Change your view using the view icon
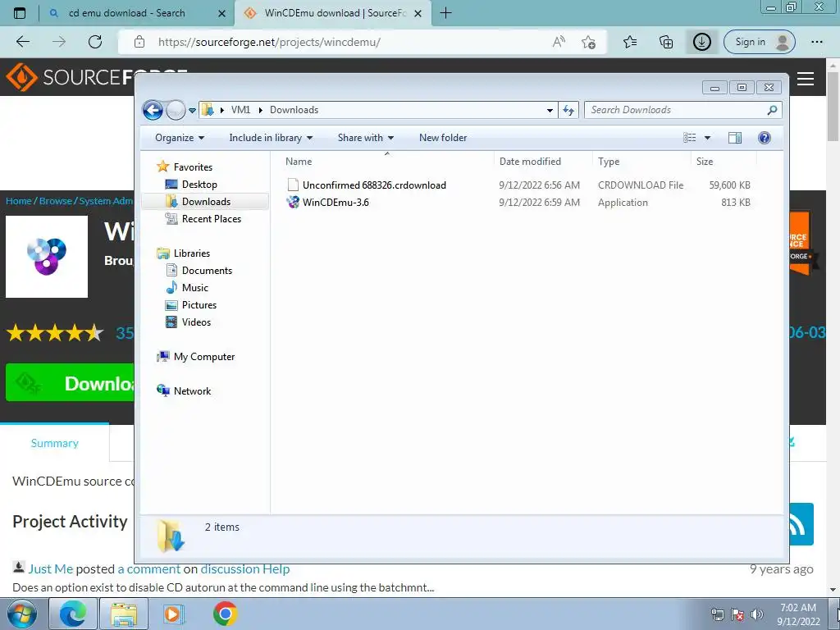Viewport: 840px width, 630px height. pyautogui.click(x=689, y=138)
